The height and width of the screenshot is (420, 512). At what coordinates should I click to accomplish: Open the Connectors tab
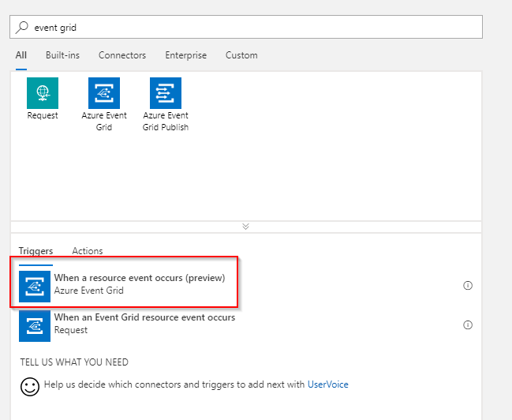click(122, 55)
